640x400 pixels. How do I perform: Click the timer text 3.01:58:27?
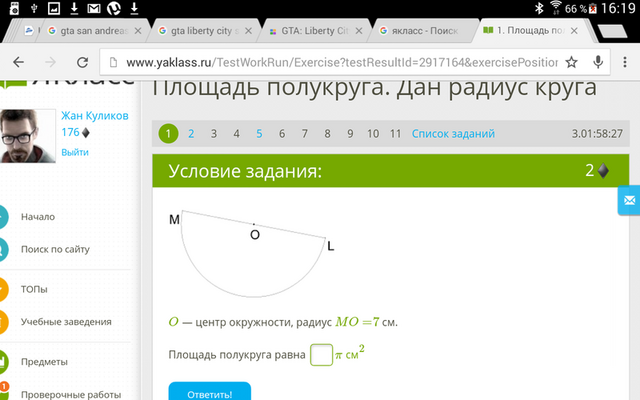click(597, 134)
